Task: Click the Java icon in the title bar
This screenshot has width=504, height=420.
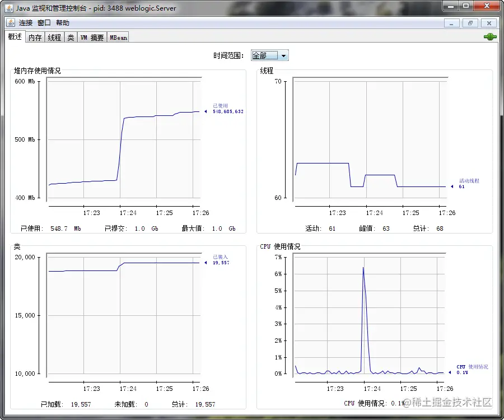Action: 10,8
